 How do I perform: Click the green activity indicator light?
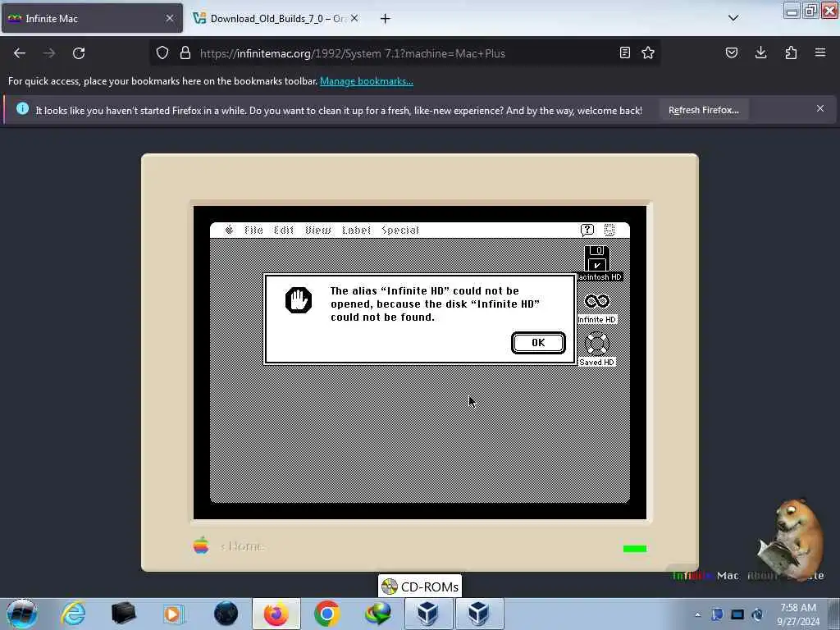tap(635, 549)
